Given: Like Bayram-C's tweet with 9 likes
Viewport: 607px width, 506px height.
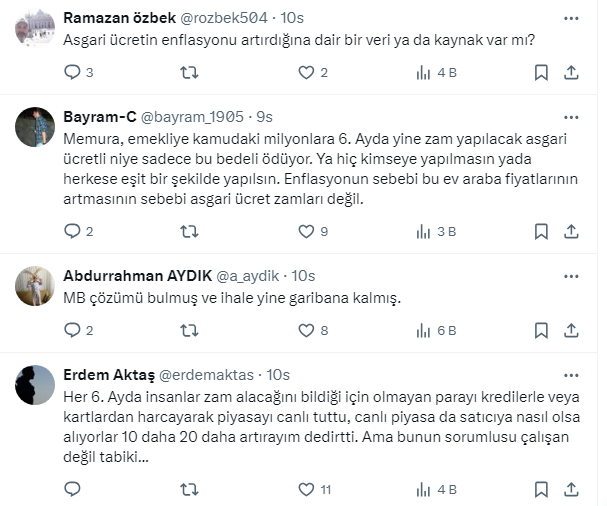Looking at the screenshot, I should click(x=306, y=231).
